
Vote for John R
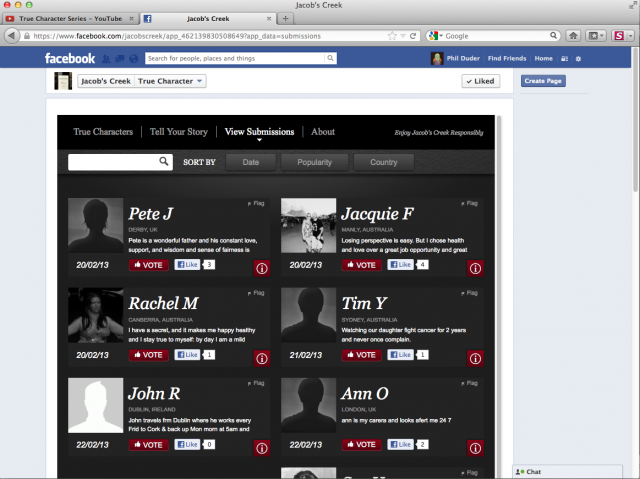149,444
